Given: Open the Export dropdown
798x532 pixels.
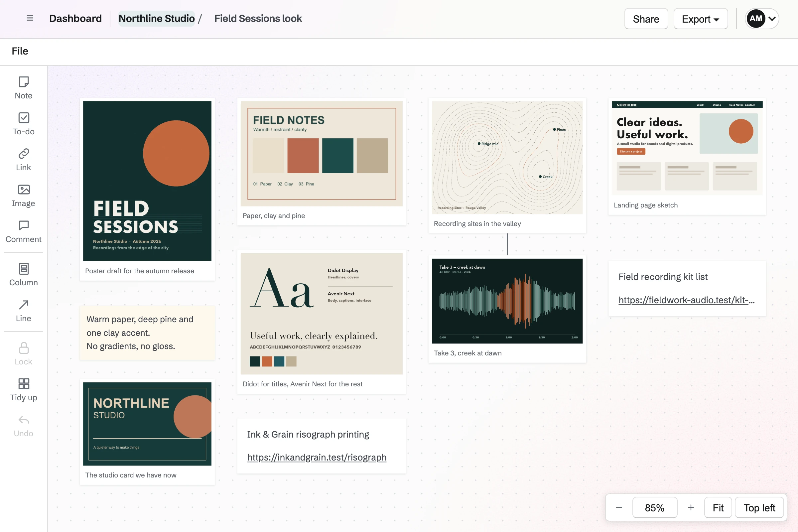Looking at the screenshot, I should tap(700, 19).
